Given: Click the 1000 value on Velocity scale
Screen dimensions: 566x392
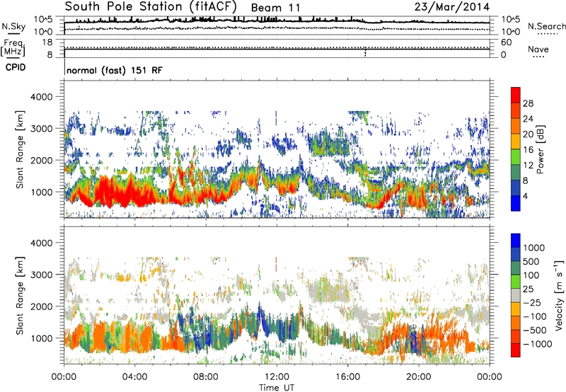Looking at the screenshot, I should (x=533, y=248).
